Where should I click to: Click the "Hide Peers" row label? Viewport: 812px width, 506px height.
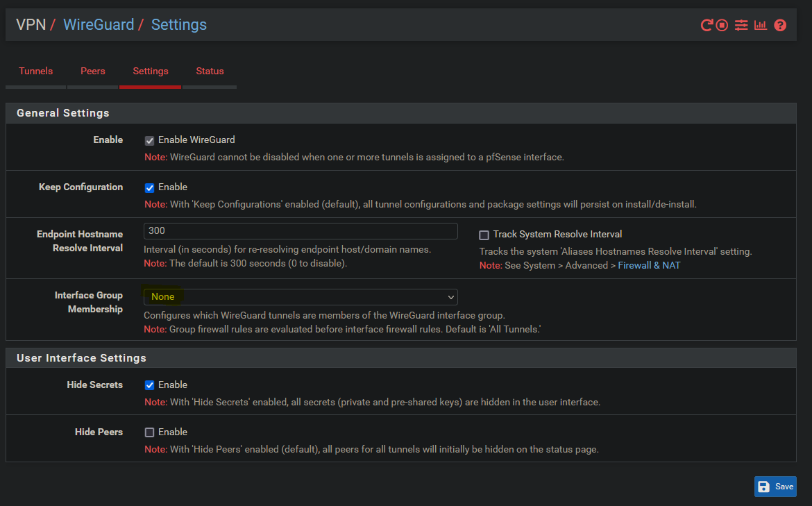[99, 432]
